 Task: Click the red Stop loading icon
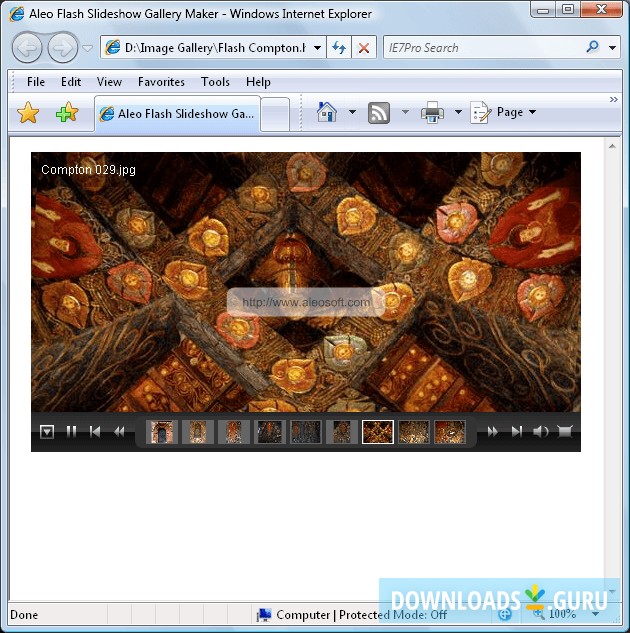tap(364, 48)
